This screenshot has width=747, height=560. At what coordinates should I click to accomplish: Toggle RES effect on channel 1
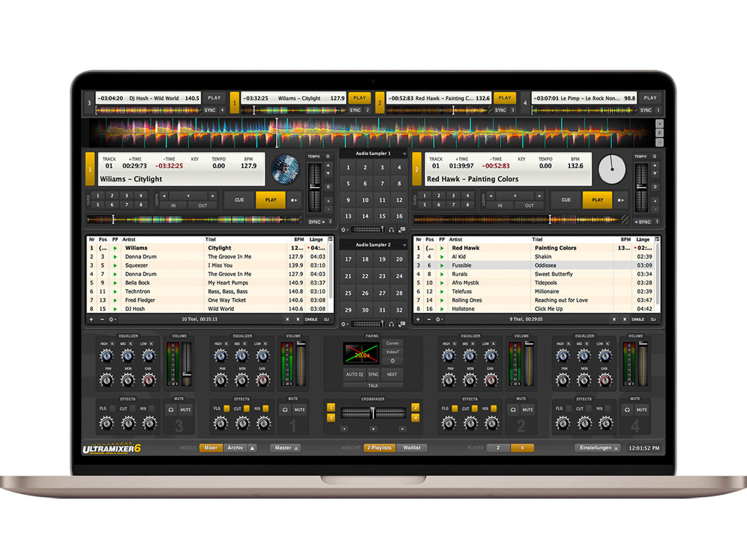pyautogui.click(x=266, y=409)
